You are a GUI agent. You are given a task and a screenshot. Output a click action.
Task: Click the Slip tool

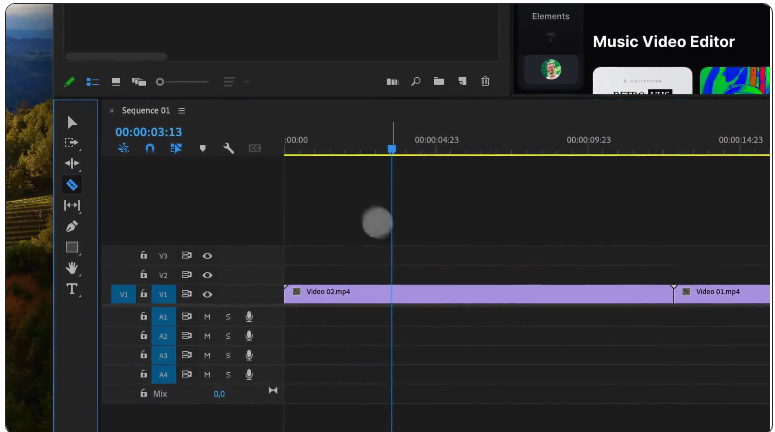point(72,206)
